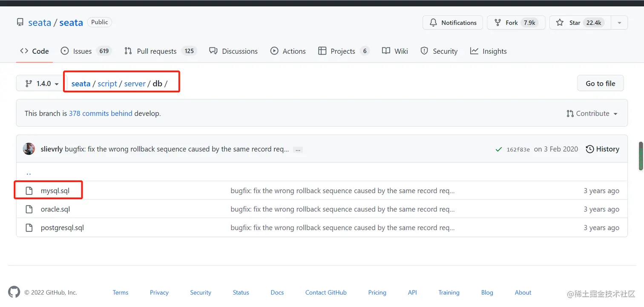Open the Actions tab
Screen dimensions: 644x307
(x=288, y=51)
